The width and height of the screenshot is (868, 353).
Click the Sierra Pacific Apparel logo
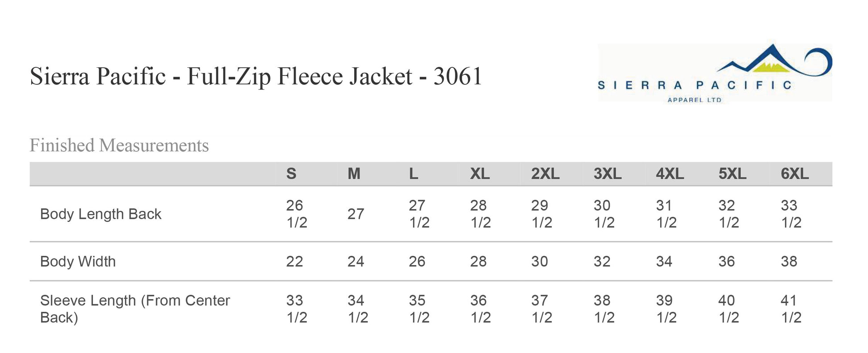pyautogui.click(x=715, y=73)
